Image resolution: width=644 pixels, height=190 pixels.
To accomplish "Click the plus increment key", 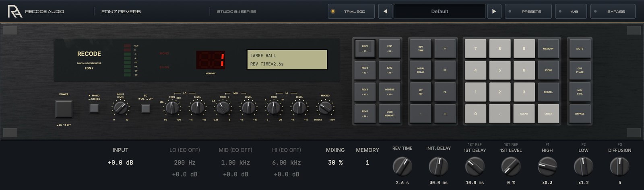I will point(445,114).
